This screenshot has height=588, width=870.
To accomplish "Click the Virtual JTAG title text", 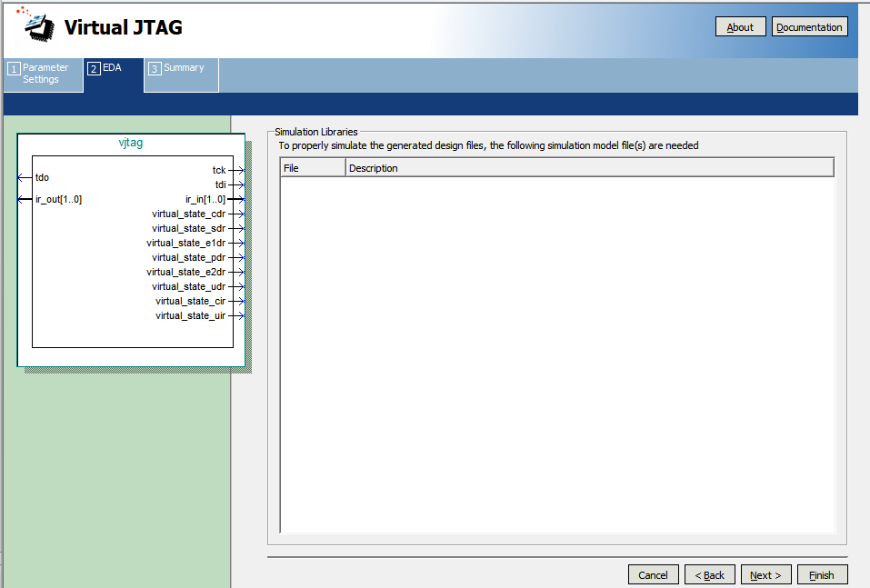I will (x=123, y=27).
